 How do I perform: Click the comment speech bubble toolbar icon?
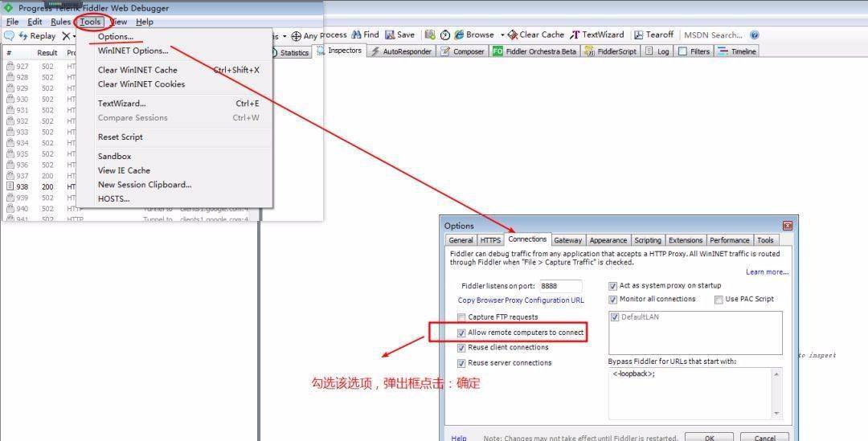click(10, 35)
